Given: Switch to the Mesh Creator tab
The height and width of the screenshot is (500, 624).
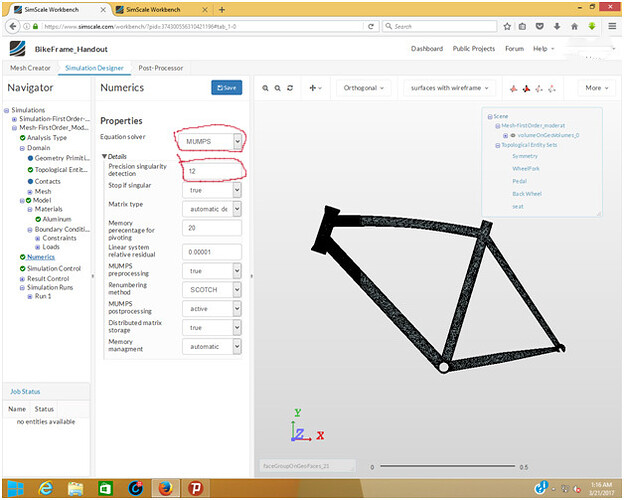Looking at the screenshot, I should pyautogui.click(x=30, y=68).
